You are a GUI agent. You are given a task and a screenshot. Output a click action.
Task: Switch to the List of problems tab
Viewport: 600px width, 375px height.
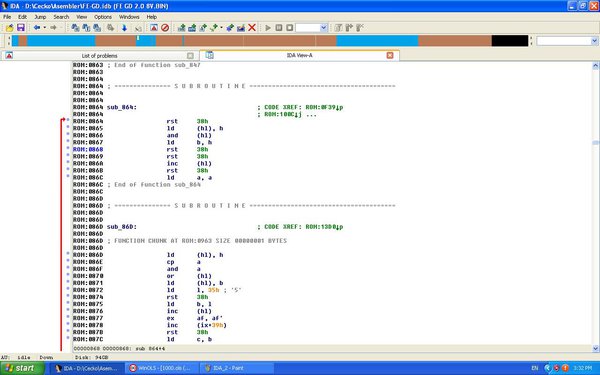[99, 55]
